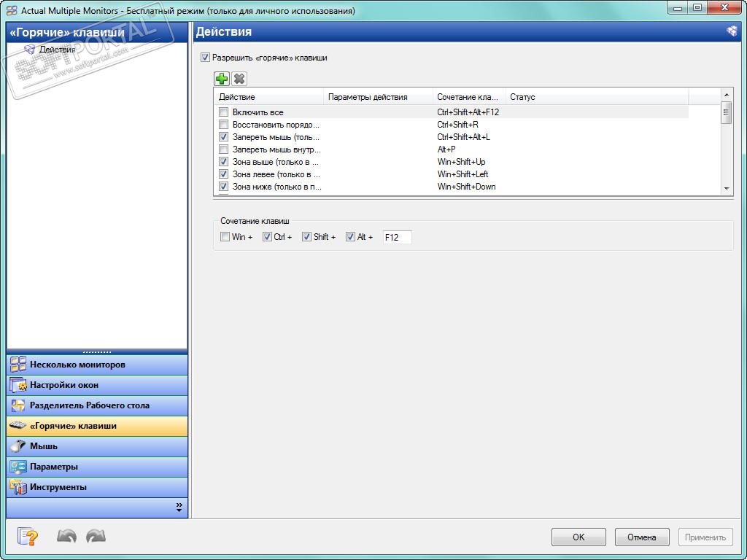Uncheck Зона ниже row checkbox
Screen dimensions: 747x560
click(x=223, y=187)
